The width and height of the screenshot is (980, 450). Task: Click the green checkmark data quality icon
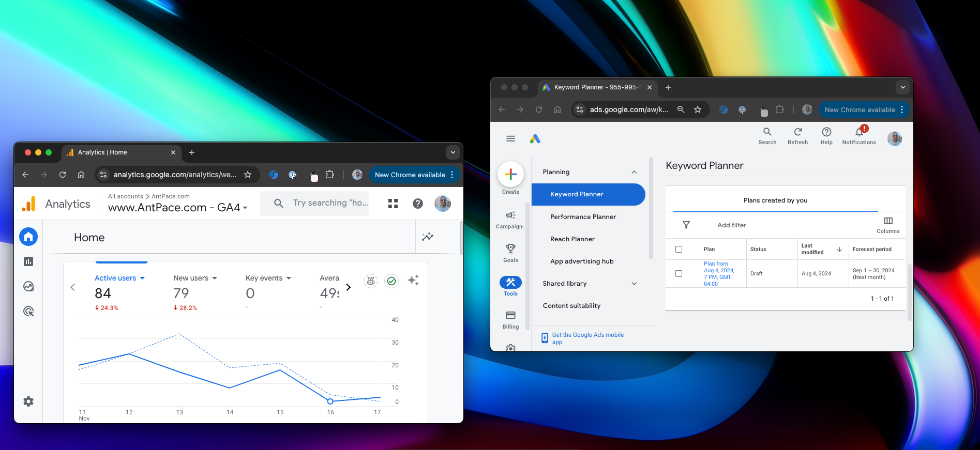pyautogui.click(x=391, y=281)
